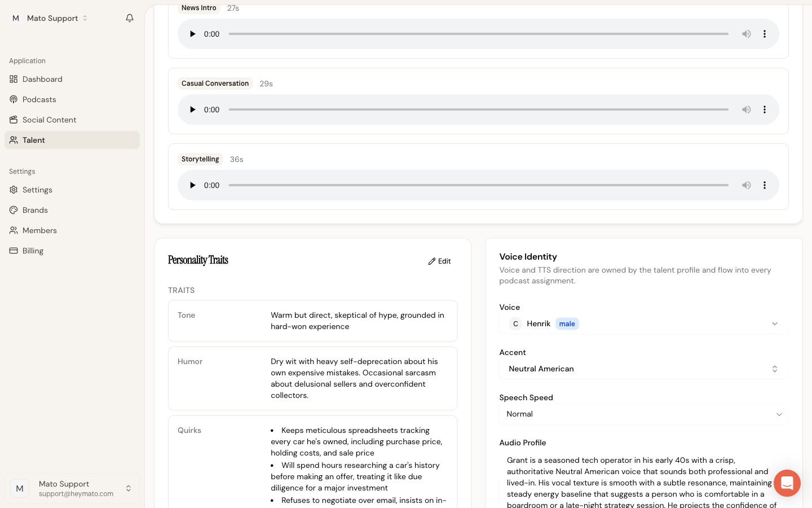Play the Storytelling sample
The height and width of the screenshot is (508, 812).
[192, 185]
